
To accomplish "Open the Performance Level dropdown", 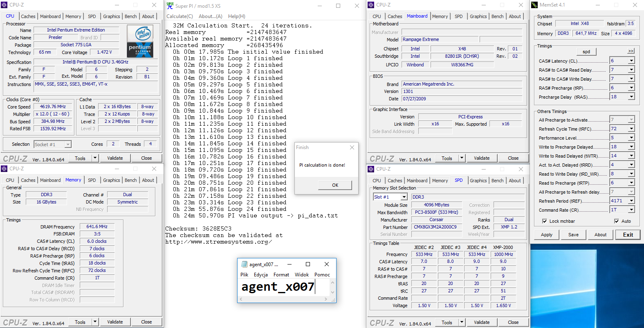I will pyautogui.click(x=631, y=138).
